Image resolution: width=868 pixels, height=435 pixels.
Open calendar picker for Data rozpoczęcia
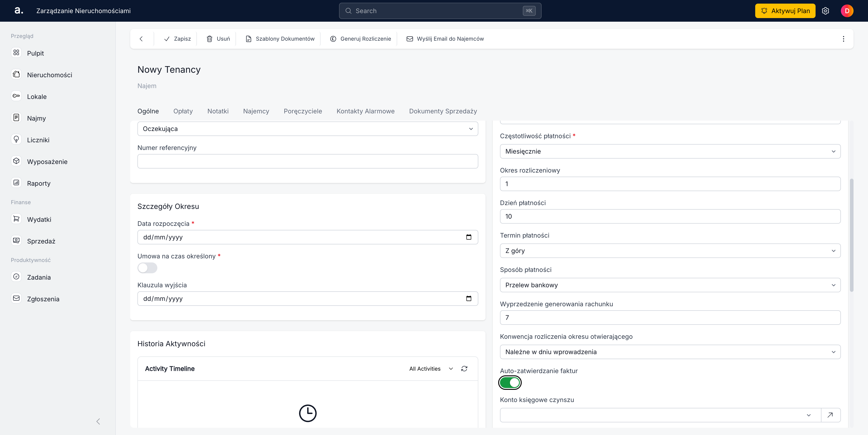click(x=469, y=237)
